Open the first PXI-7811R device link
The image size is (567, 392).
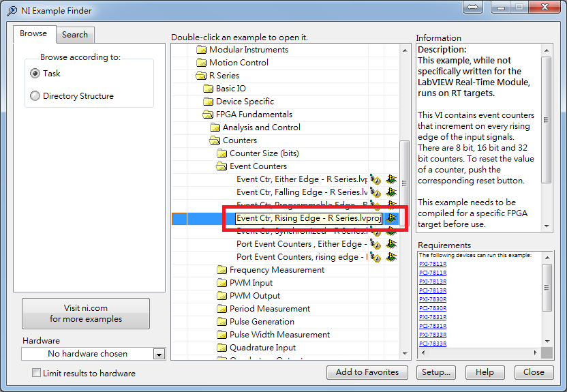point(433,264)
